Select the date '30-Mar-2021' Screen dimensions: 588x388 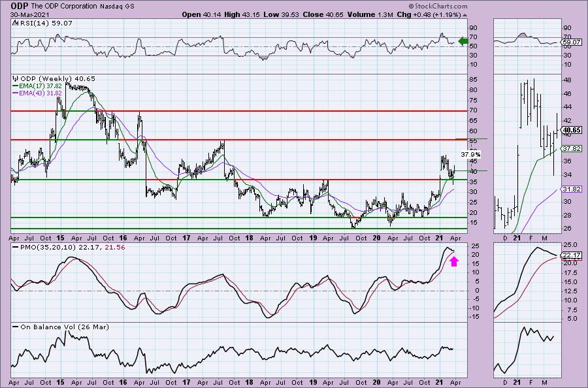[x=29, y=14]
